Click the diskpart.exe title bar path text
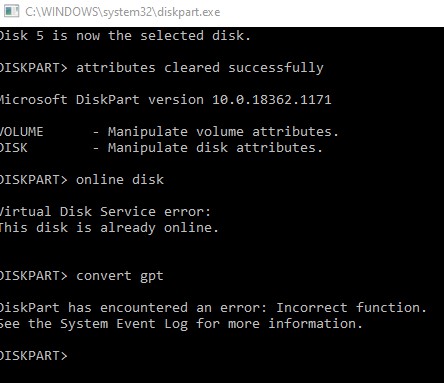The image size is (444, 383). (x=123, y=12)
